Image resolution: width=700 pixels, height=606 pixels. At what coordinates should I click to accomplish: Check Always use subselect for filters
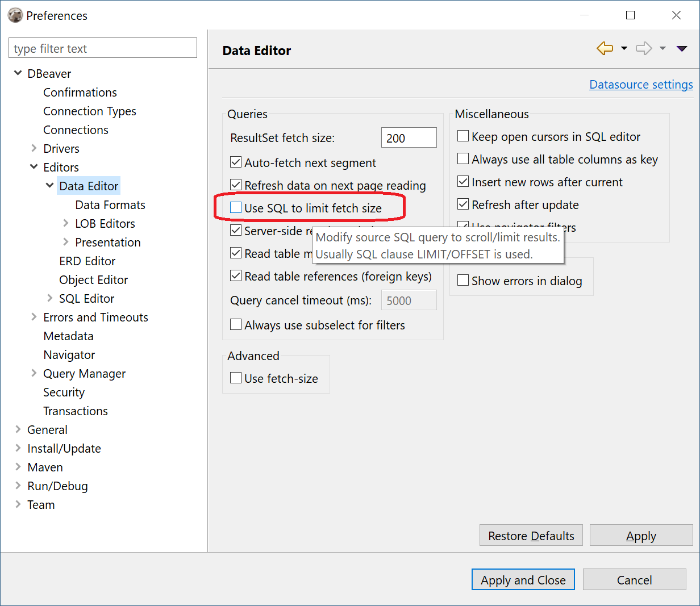(236, 324)
